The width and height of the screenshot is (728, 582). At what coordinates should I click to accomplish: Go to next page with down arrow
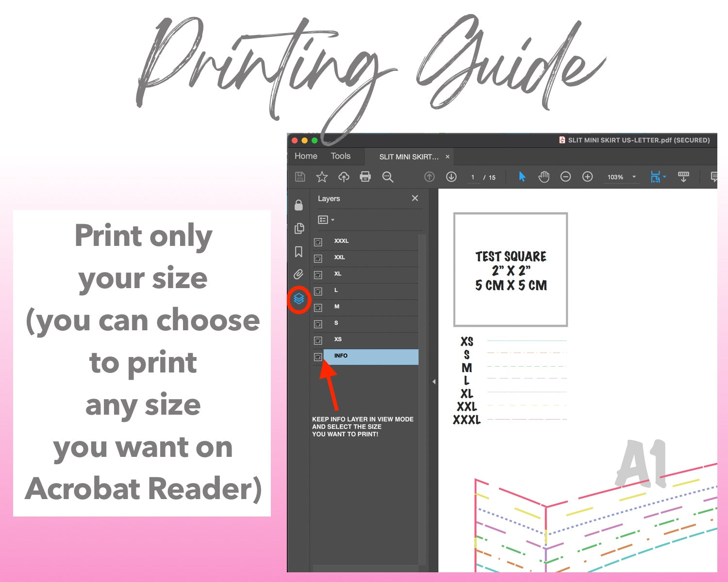(451, 177)
